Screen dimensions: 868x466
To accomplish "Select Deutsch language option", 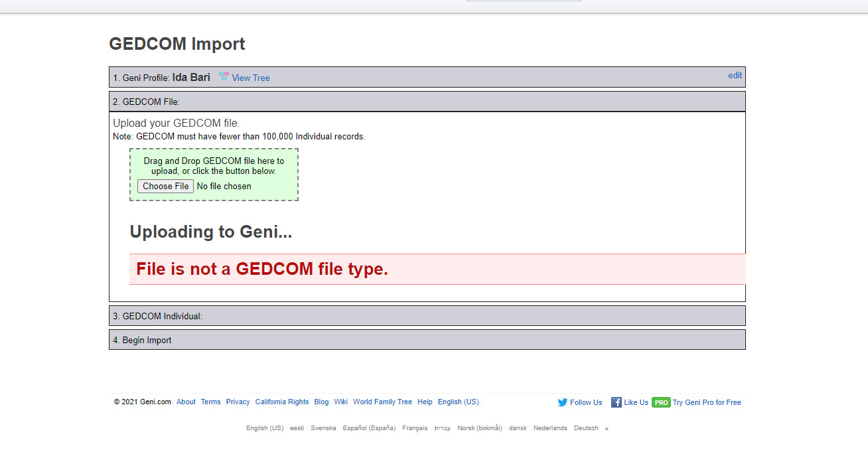I will [x=586, y=428].
